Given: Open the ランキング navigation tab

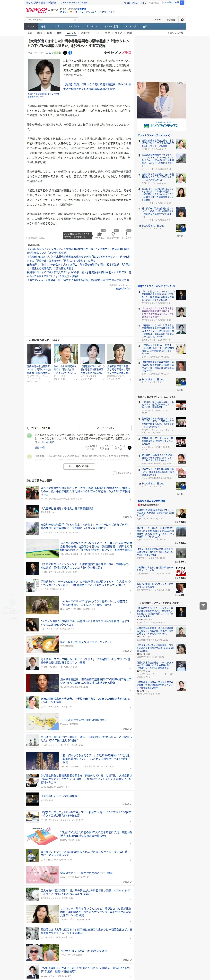Looking at the screenshot, I should [x=130, y=27].
